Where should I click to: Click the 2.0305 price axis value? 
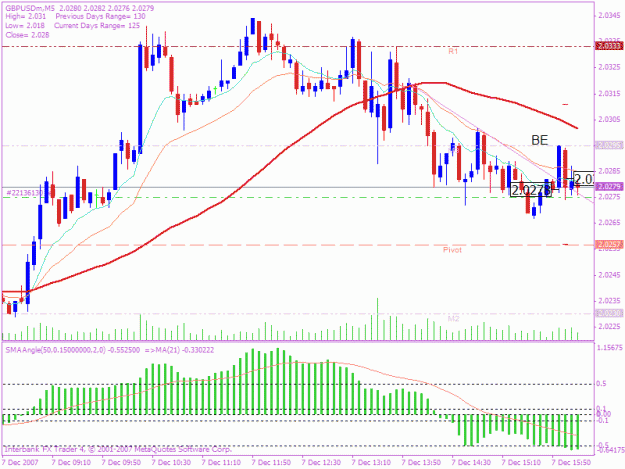(x=610, y=120)
